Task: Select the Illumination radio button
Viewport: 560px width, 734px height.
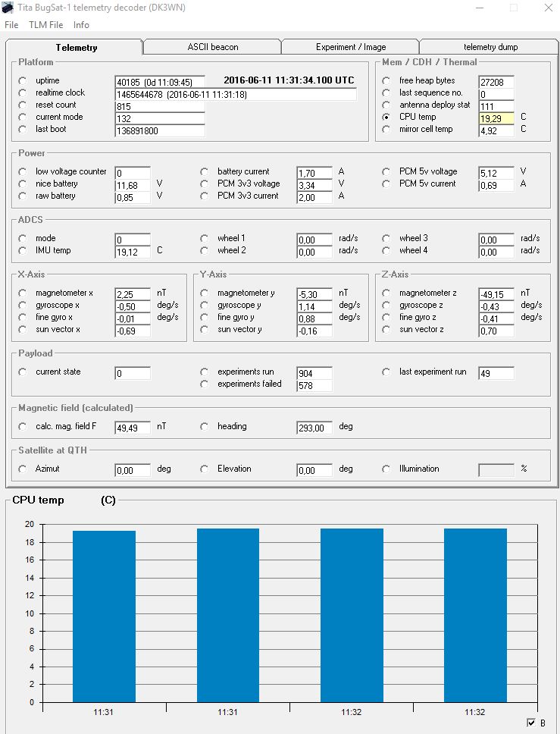Action: tap(386, 469)
